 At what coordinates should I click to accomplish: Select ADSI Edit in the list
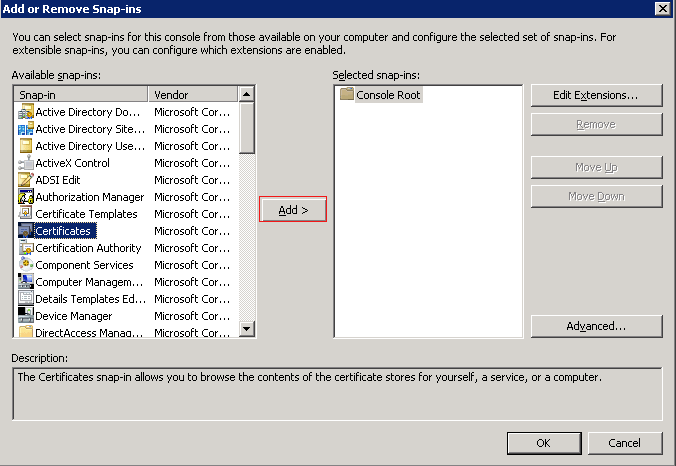pyautogui.click(x=58, y=180)
